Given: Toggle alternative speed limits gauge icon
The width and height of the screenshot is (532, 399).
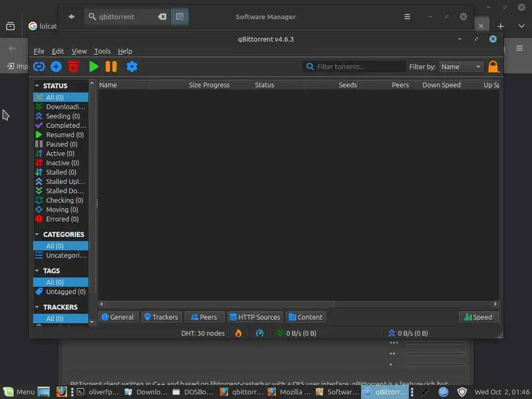Looking at the screenshot, I should [260, 333].
